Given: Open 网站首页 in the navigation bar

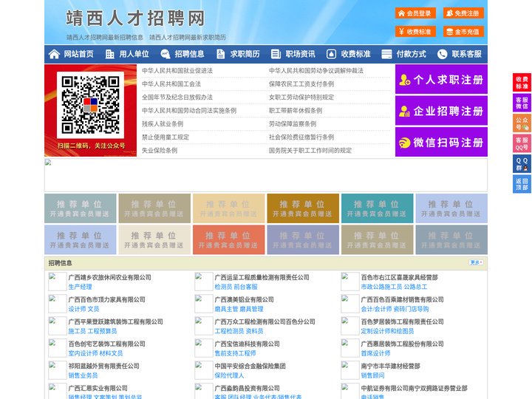Looking at the screenshot, I should [79, 54].
